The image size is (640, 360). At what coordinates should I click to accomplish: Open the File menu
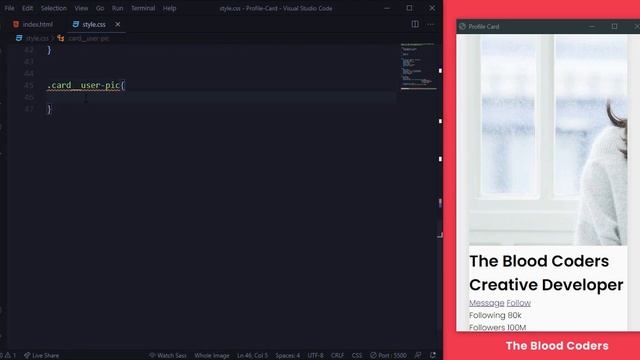click(9, 8)
